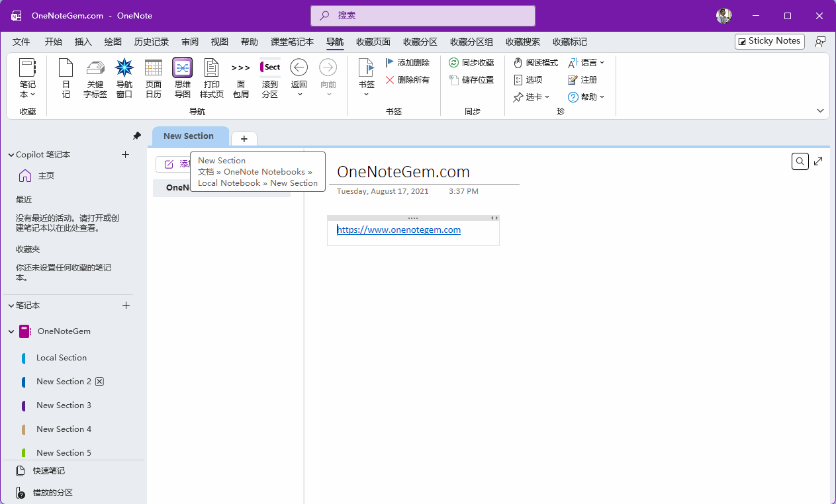The image size is (836, 504).
Task: Click 删除所有 red X
Action: click(407, 80)
